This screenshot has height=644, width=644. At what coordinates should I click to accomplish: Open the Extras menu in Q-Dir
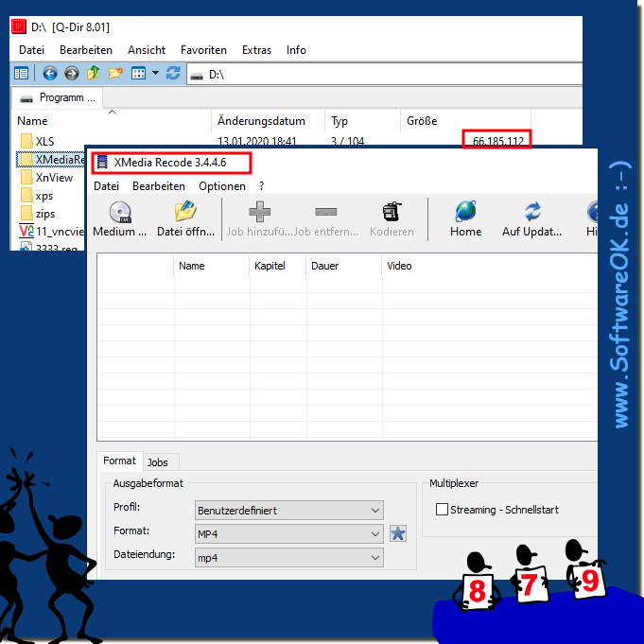(256, 50)
